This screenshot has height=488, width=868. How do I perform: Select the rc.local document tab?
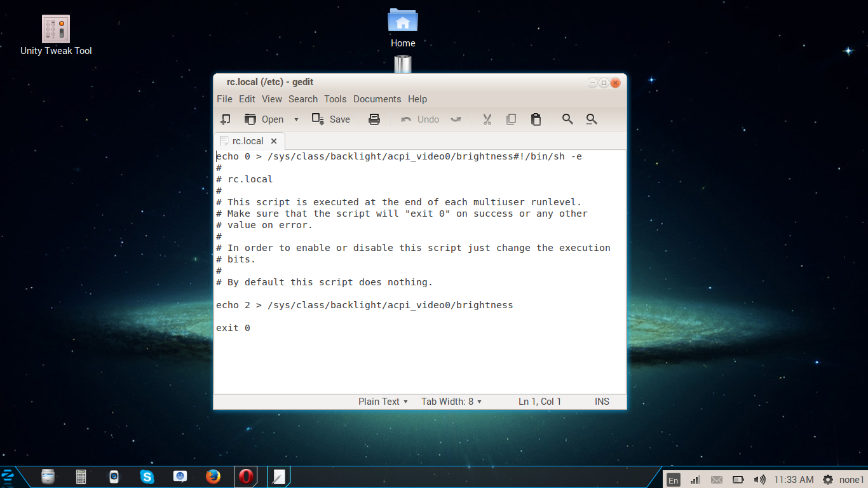click(247, 141)
